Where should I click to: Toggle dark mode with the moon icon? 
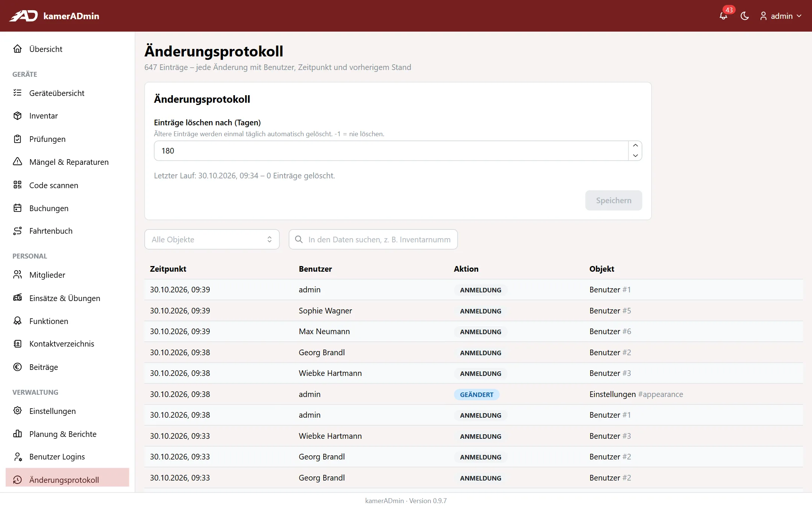[x=745, y=16]
